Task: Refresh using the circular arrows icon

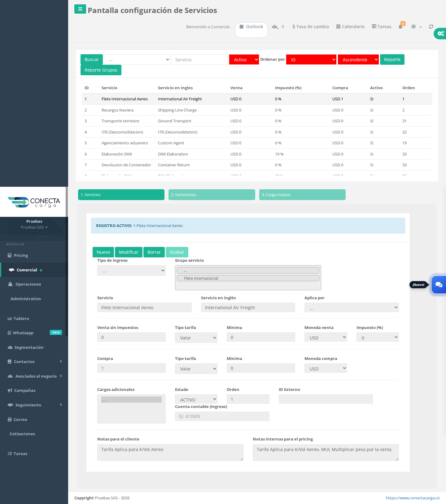Action: pos(431,27)
